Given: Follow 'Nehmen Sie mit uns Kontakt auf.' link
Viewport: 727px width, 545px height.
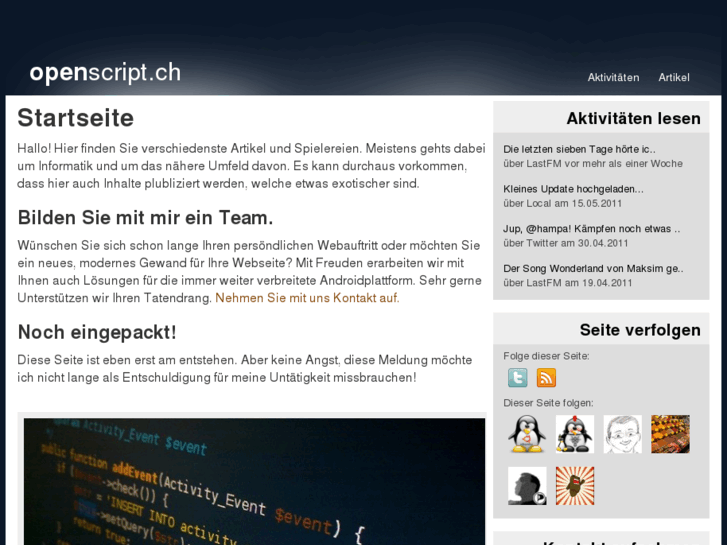Looking at the screenshot, I should (x=307, y=298).
